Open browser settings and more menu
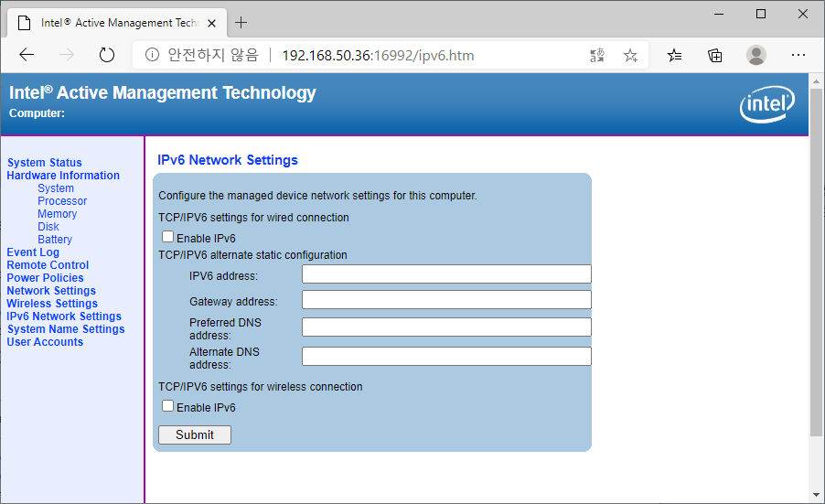825x504 pixels. (x=798, y=55)
